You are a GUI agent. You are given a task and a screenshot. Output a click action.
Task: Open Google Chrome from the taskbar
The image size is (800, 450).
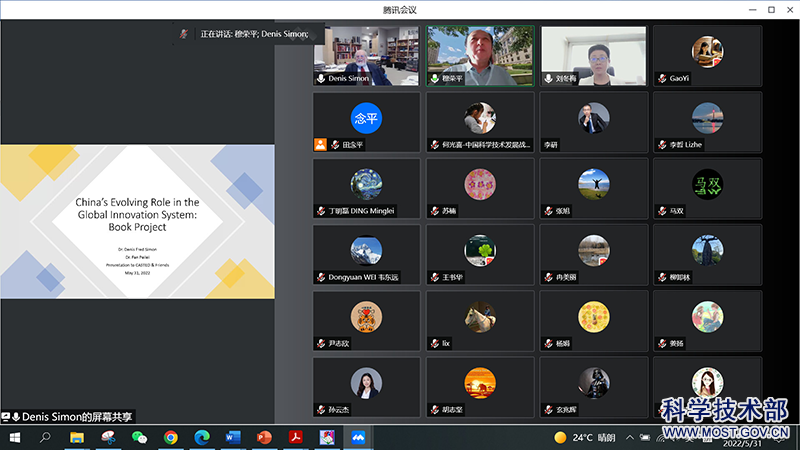click(170, 438)
